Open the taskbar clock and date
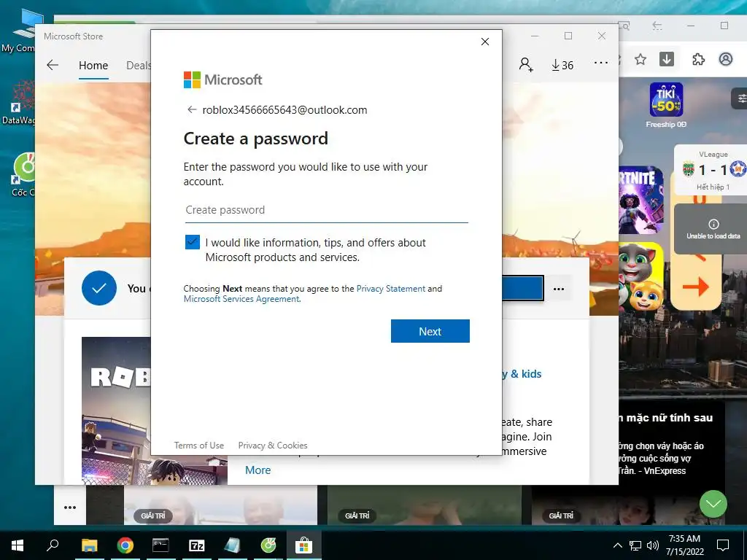747x560 pixels. (684, 545)
